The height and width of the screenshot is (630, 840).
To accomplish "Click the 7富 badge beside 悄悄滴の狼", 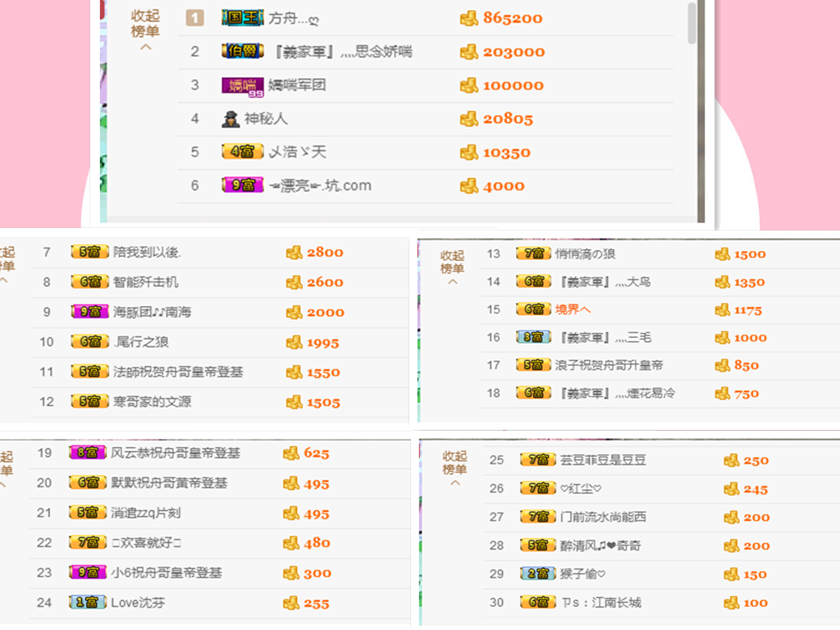I will click(x=533, y=253).
